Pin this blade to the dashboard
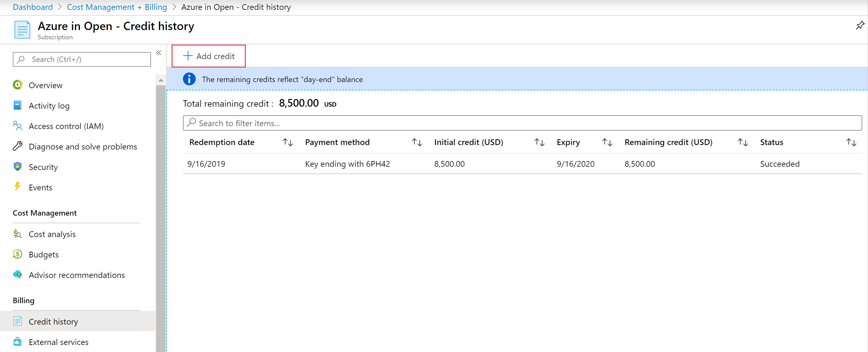868x352 pixels. click(860, 25)
